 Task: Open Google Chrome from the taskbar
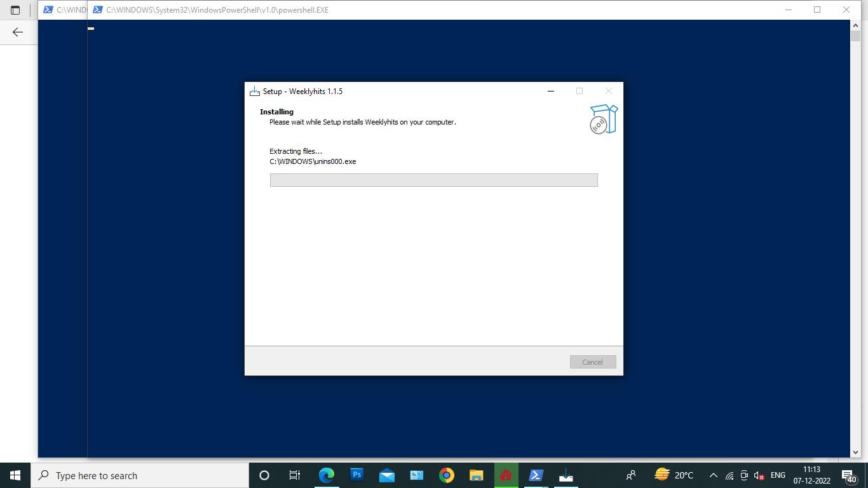[446, 475]
